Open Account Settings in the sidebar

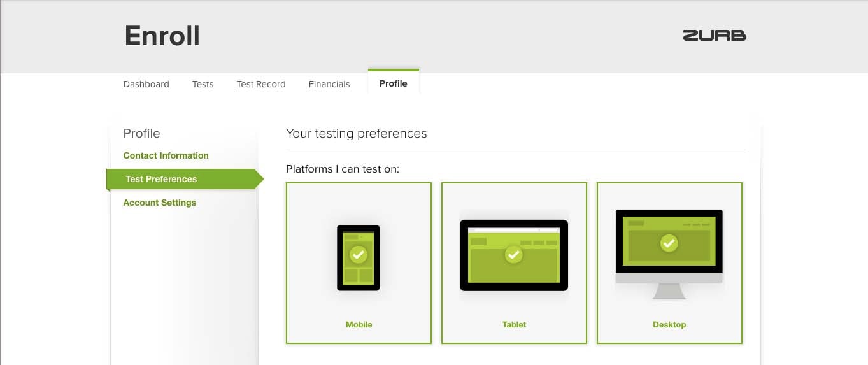(x=159, y=203)
